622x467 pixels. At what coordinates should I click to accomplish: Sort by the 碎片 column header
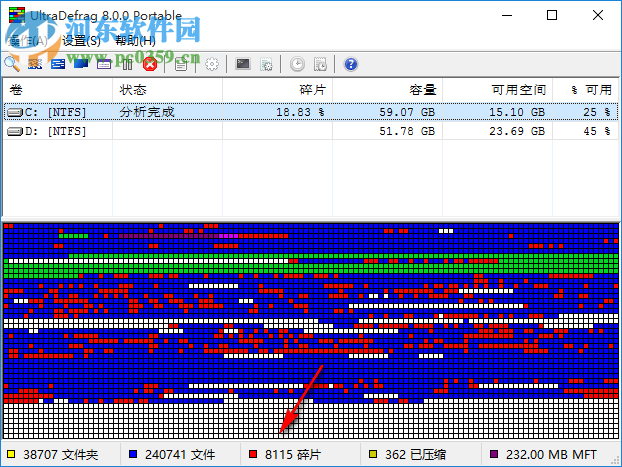[277, 90]
